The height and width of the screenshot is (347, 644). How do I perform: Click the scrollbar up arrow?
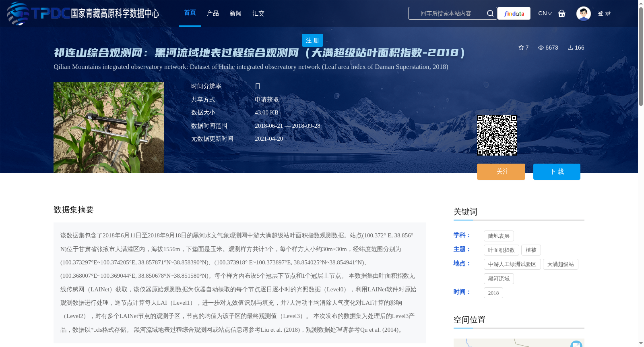click(x=641, y=3)
